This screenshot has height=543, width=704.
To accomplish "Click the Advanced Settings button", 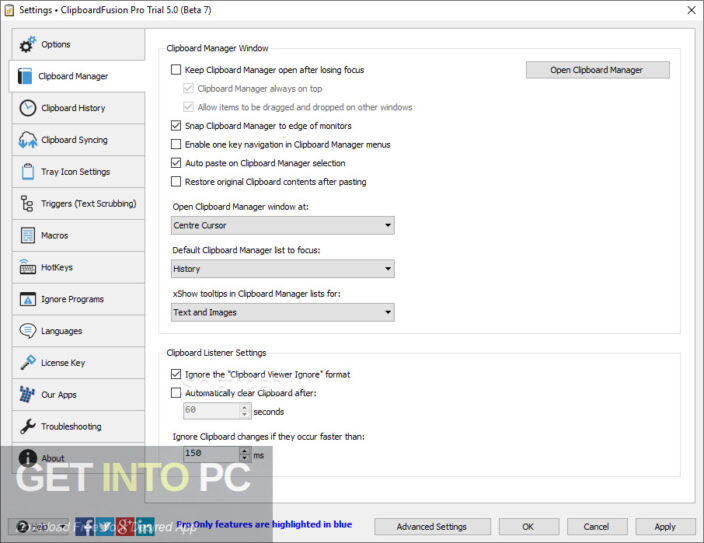I will pos(432,526).
